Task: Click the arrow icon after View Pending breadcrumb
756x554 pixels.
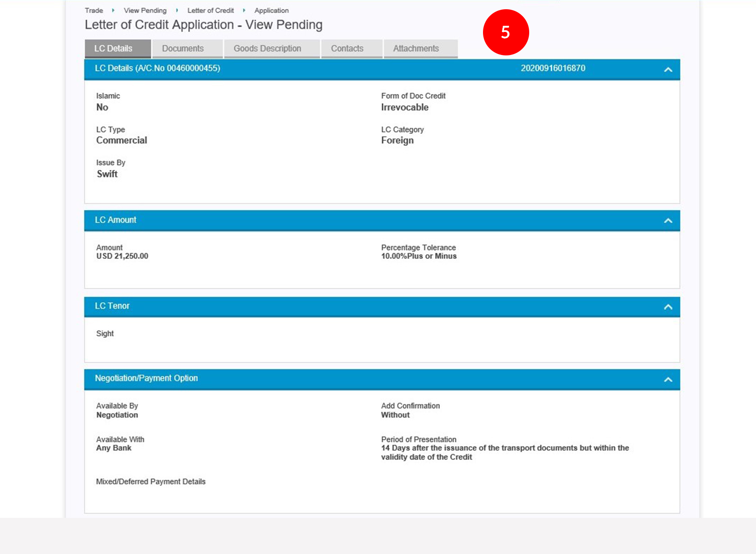Action: 177,10
